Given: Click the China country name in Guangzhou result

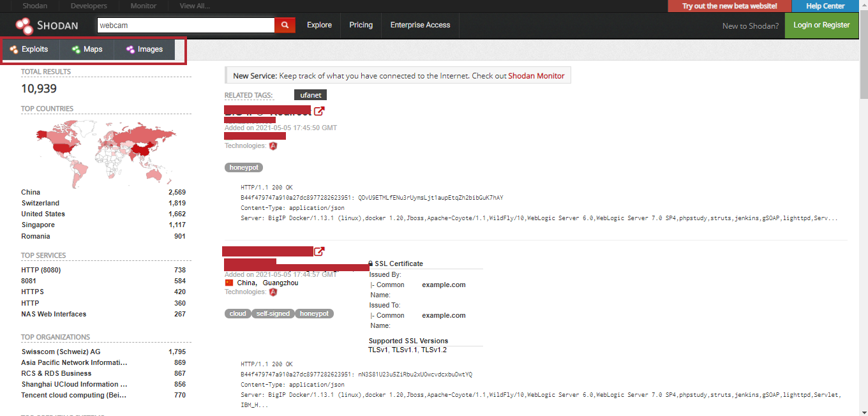Looking at the screenshot, I should pos(246,283).
